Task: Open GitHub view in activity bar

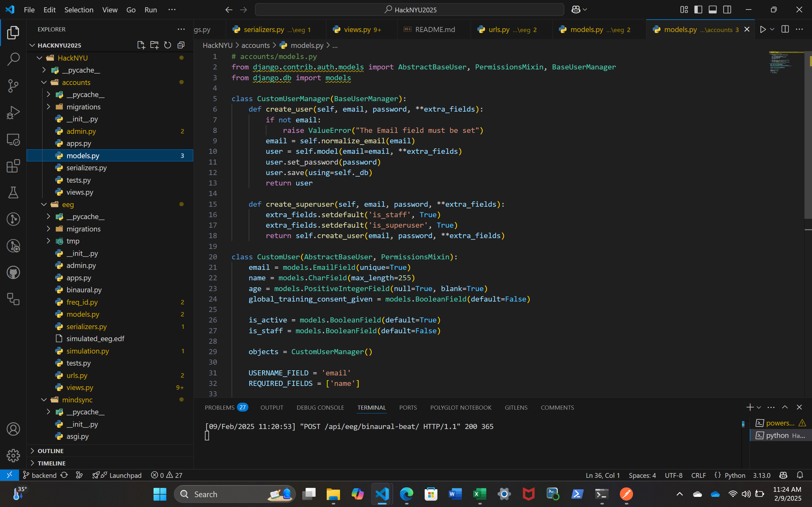Action: tap(13, 273)
